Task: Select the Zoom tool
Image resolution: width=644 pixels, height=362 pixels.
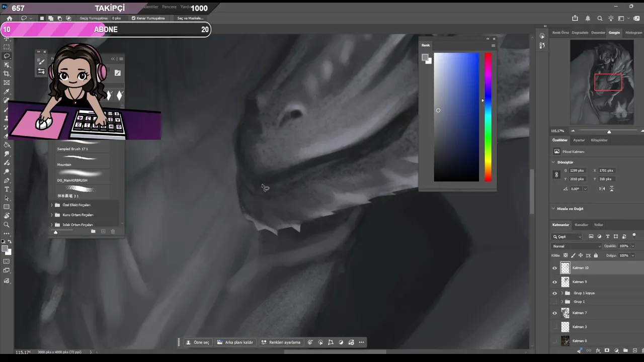Action: pos(7,225)
